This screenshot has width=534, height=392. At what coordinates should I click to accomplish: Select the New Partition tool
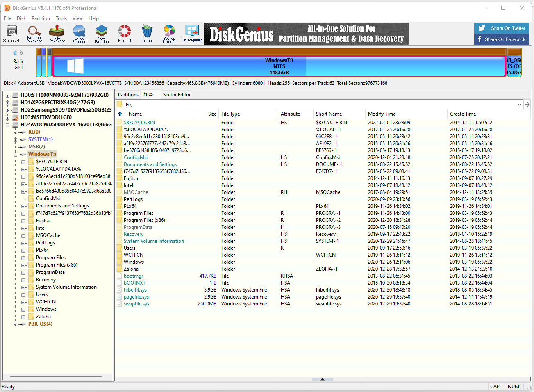coord(102,34)
